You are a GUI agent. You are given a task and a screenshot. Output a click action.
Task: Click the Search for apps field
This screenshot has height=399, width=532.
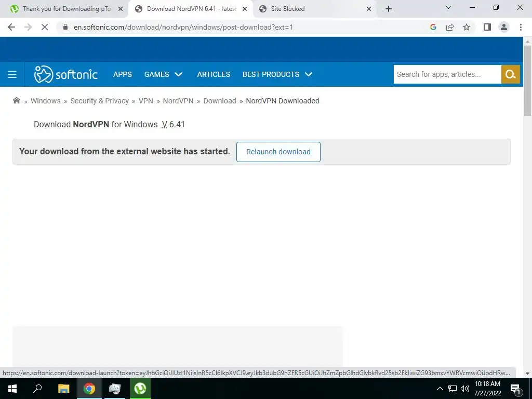tap(447, 74)
